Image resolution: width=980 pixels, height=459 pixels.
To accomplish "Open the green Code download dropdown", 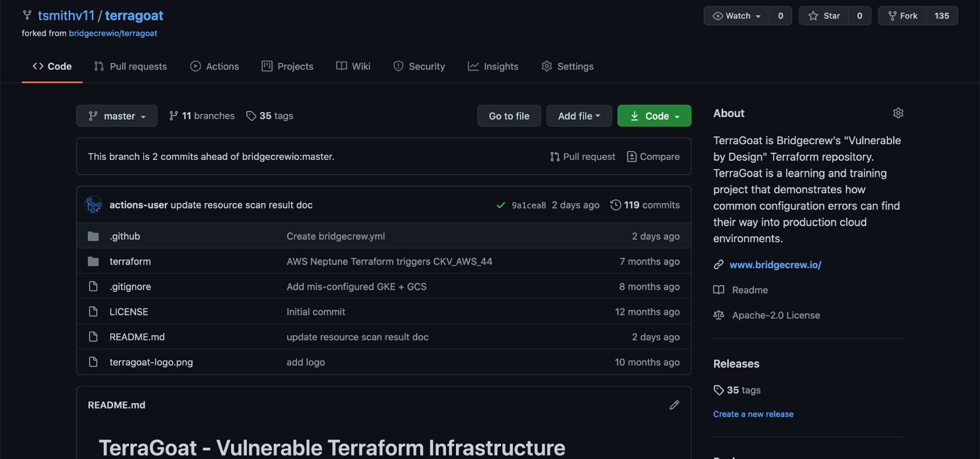I will click(654, 116).
